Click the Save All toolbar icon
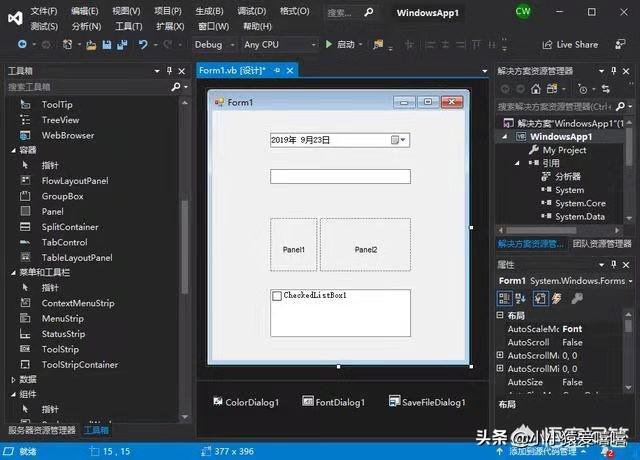Viewport: 640px width, 460px height. point(122,44)
